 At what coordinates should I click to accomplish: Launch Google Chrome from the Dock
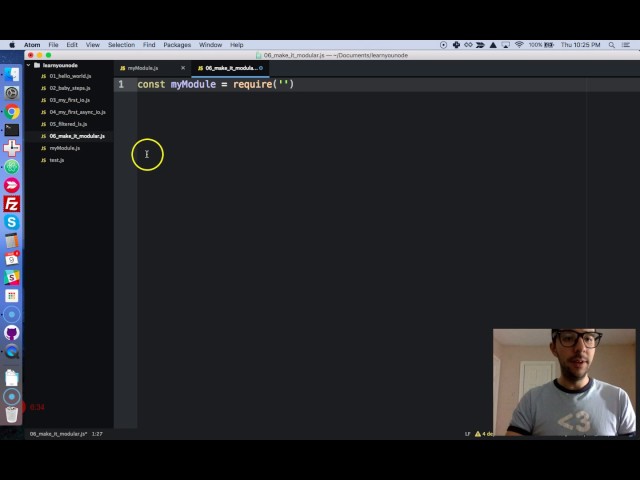click(11, 111)
